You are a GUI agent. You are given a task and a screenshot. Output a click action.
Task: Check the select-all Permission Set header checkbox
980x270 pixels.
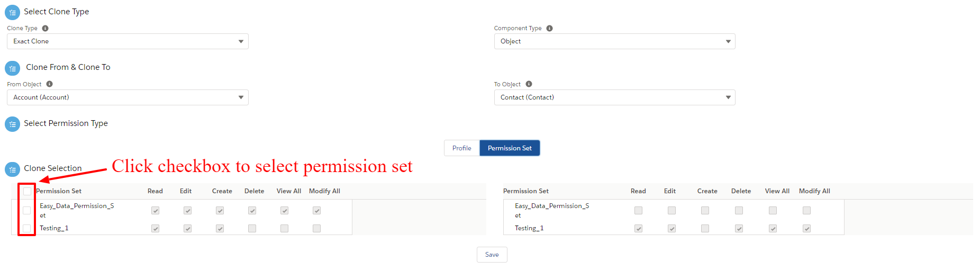click(27, 191)
